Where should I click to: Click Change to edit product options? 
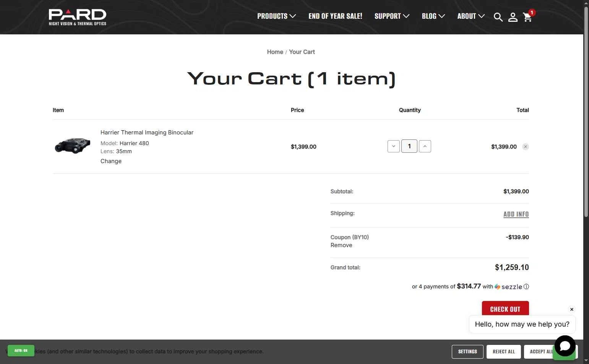(111, 161)
